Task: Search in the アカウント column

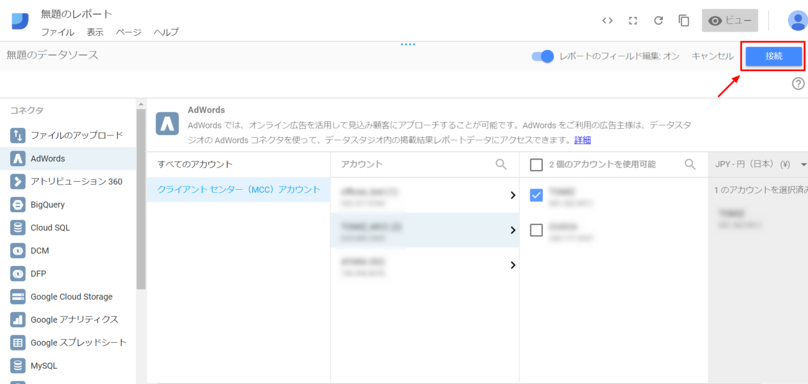Action: [500, 164]
